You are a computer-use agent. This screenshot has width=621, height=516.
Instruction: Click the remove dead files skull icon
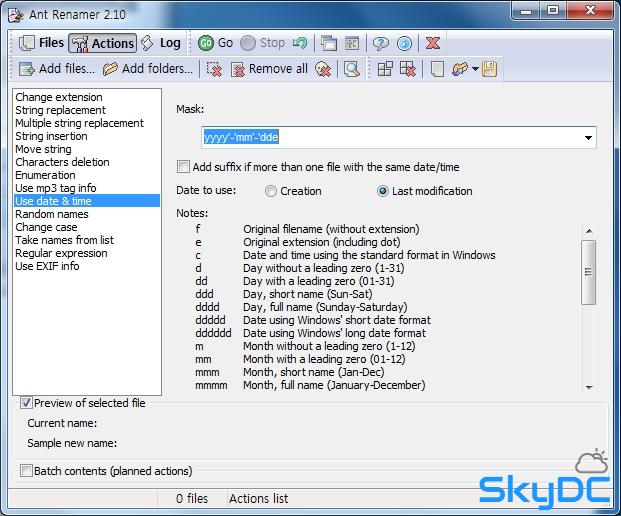click(323, 69)
